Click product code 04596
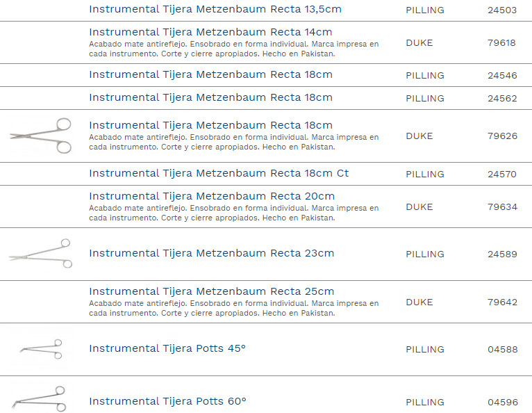 pos(502,403)
